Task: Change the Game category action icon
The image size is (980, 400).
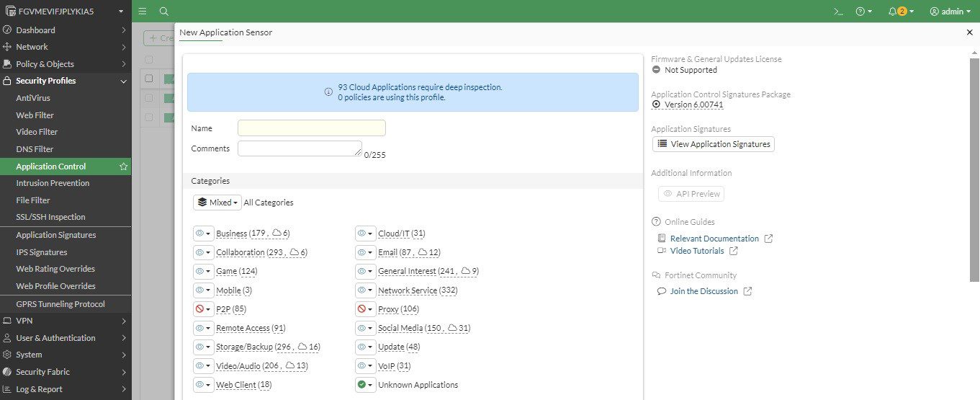Action: pos(203,271)
